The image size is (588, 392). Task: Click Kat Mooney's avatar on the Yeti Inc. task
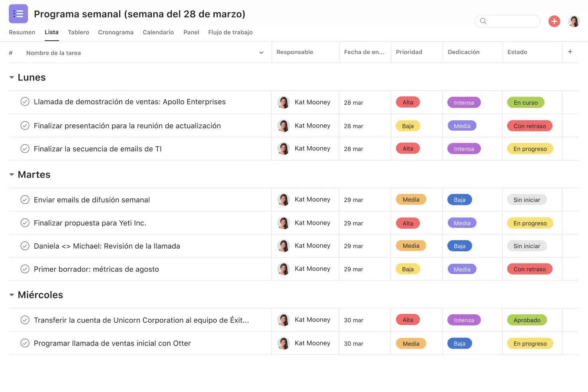[283, 223]
